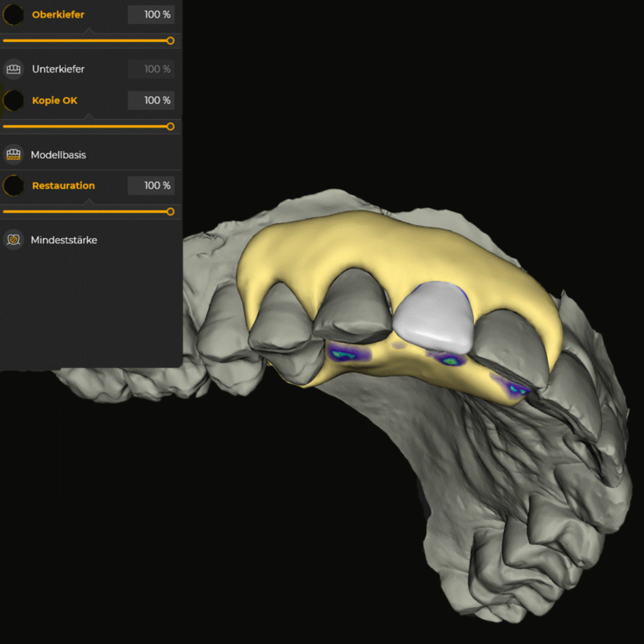Image resolution: width=644 pixels, height=644 pixels.
Task: Adjust the Kopie OK opacity slider handle
Action: click(170, 127)
